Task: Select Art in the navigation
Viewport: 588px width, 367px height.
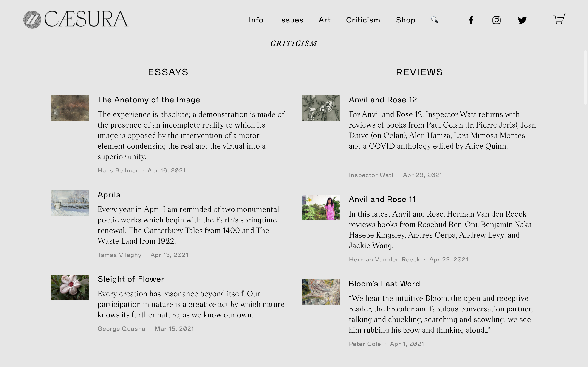Action: coord(325,20)
